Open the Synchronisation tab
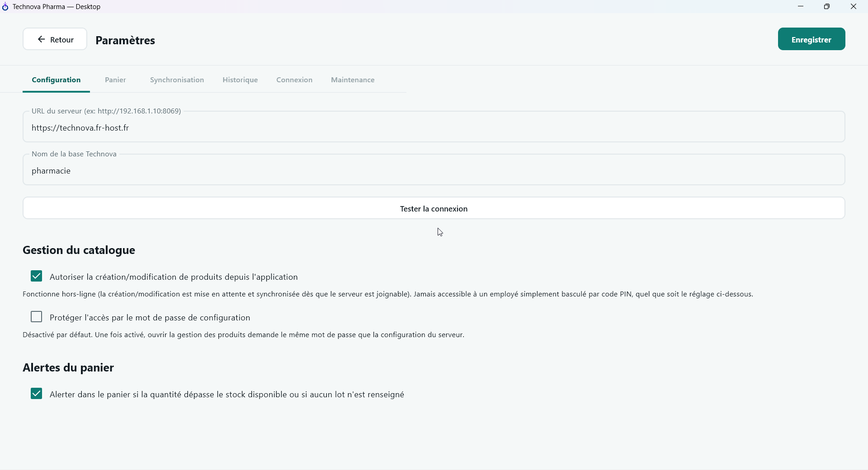This screenshot has height=470, width=868. [x=177, y=80]
